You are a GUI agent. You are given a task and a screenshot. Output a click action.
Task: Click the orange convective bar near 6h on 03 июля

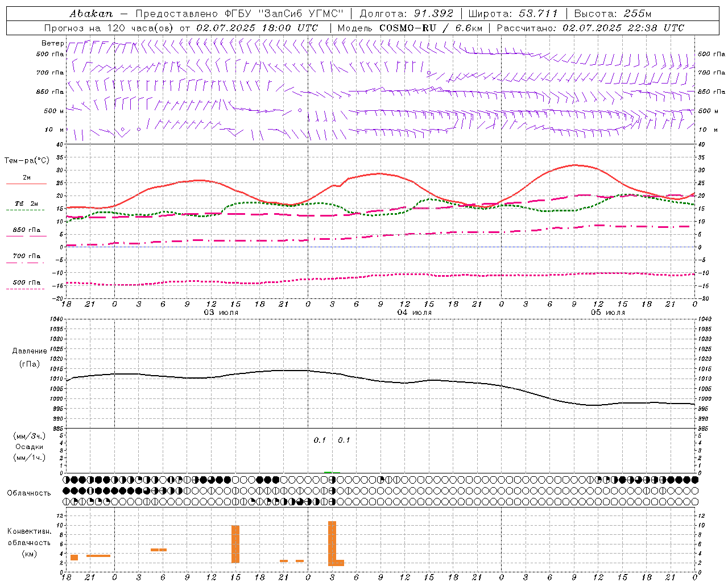point(159,550)
